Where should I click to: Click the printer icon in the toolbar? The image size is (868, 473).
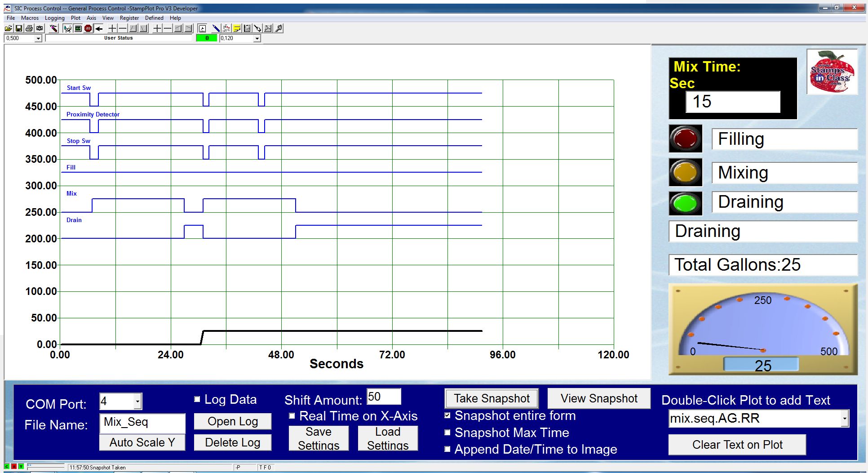coord(29,28)
